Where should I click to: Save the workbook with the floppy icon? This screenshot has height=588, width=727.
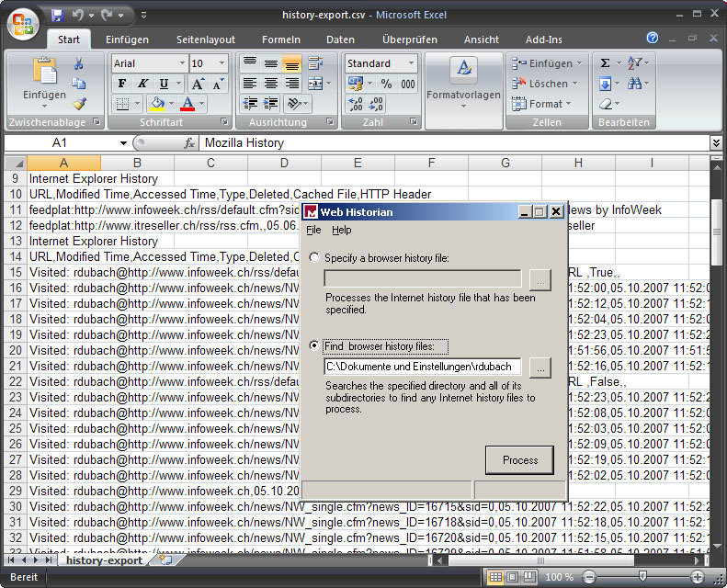pos(58,16)
